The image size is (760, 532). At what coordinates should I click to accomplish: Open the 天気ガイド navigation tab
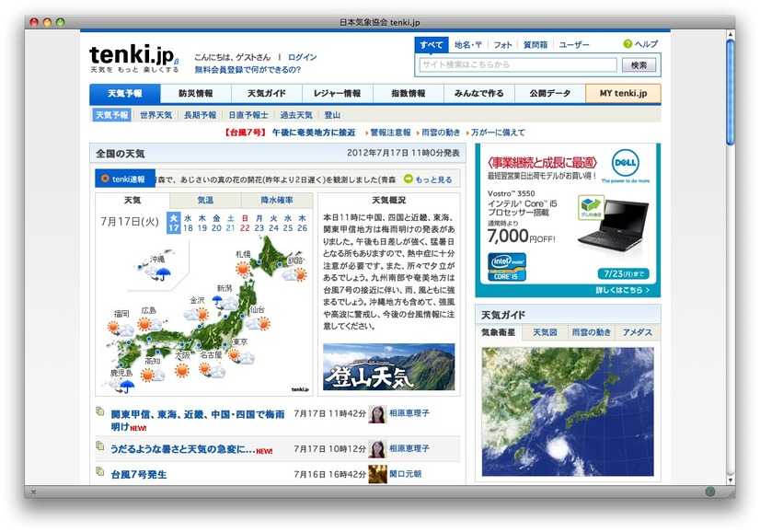(267, 94)
